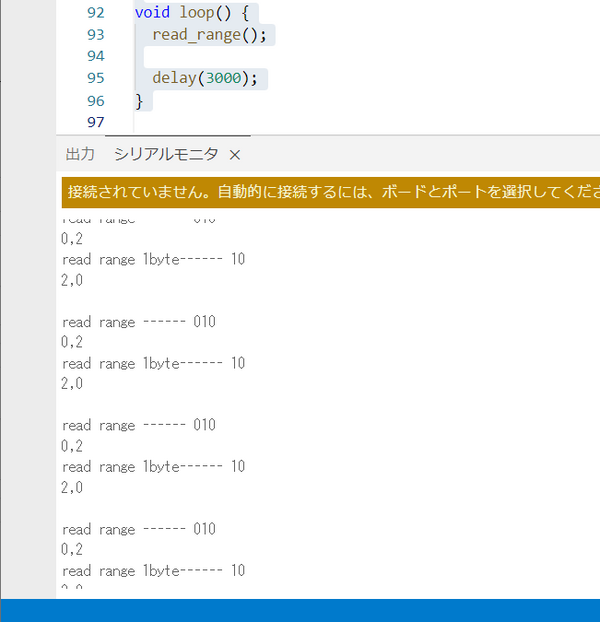Click the bottom-most 'read range ------ 010' output
The width and height of the screenshot is (600, 622).
point(138,529)
